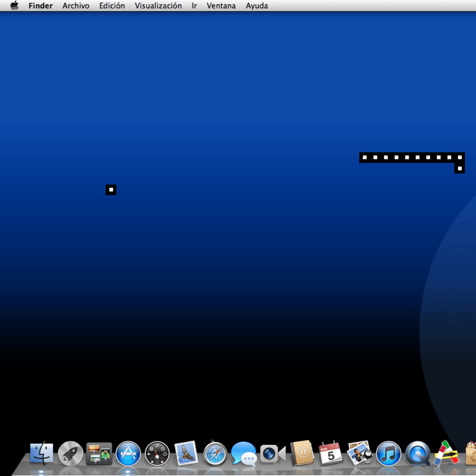
Task: Open Preview photo loupe icon
Action: point(360,453)
